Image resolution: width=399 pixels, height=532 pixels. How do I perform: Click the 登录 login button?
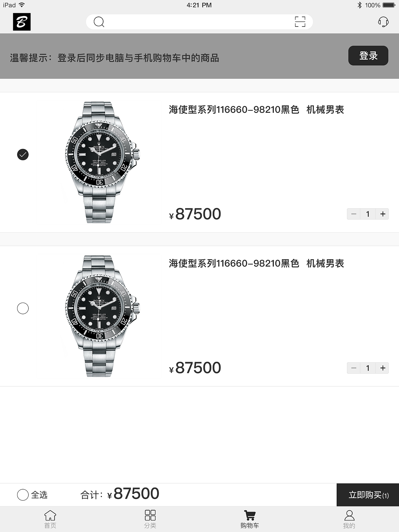[368, 55]
